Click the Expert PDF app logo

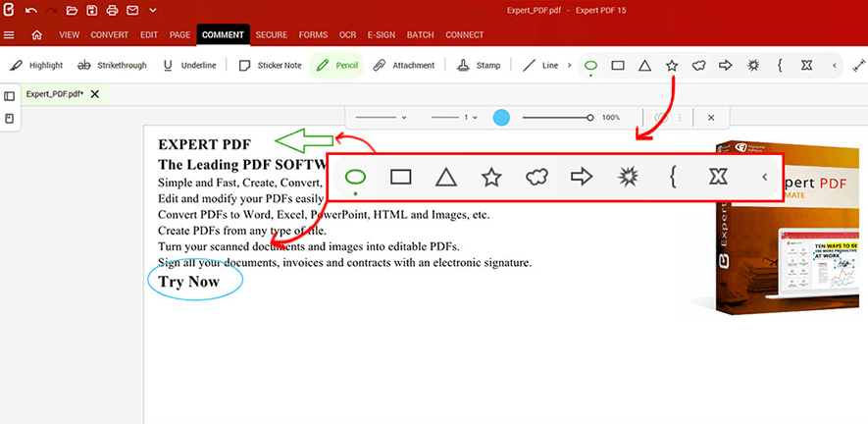8,10
